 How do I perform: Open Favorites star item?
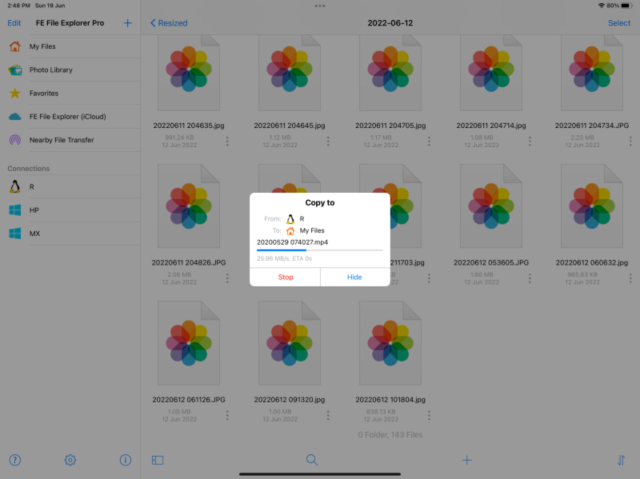click(43, 93)
